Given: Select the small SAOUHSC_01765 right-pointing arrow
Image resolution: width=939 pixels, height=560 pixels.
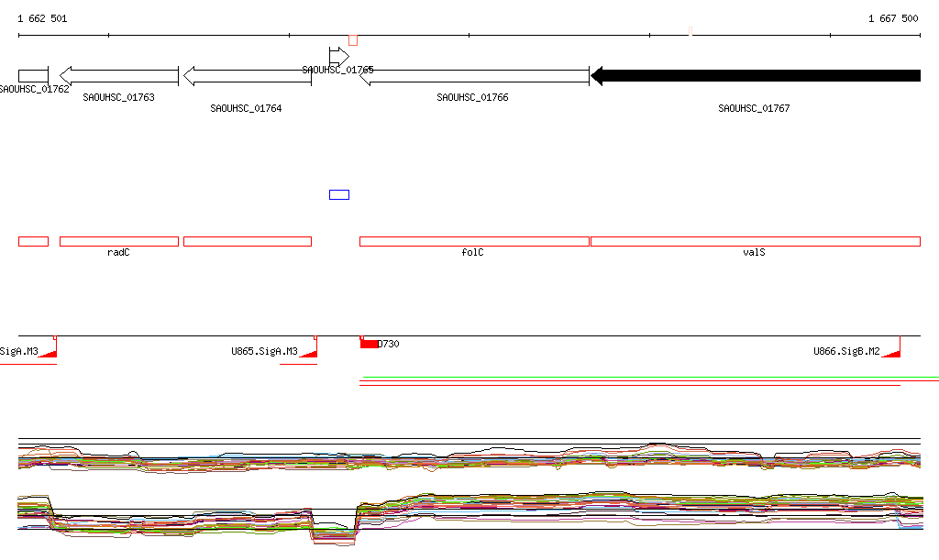Looking at the screenshot, I should click(338, 56).
